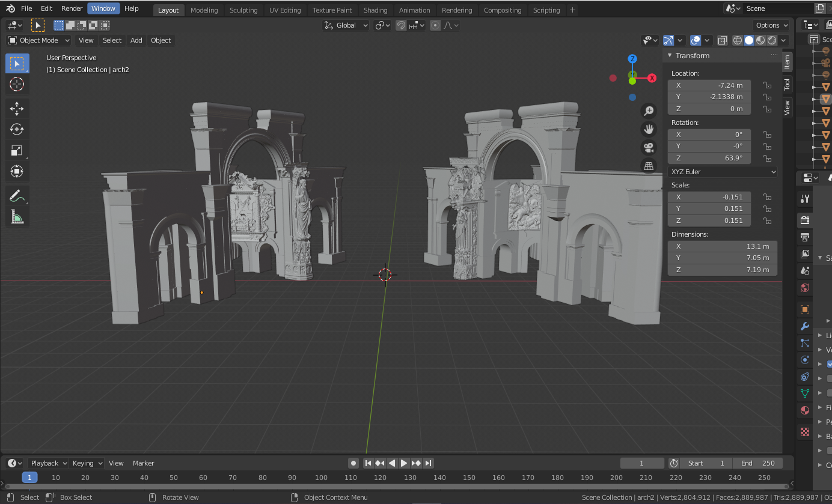Open the Render menu
832x504 pixels.
pyautogui.click(x=72, y=8)
